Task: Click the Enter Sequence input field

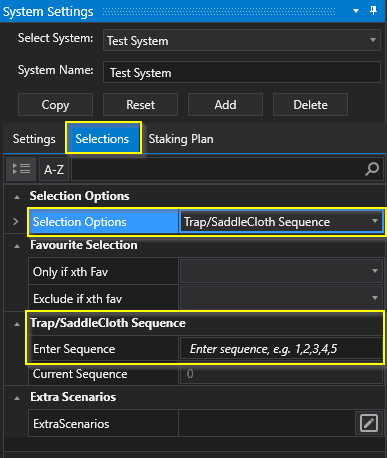Action: (281, 349)
